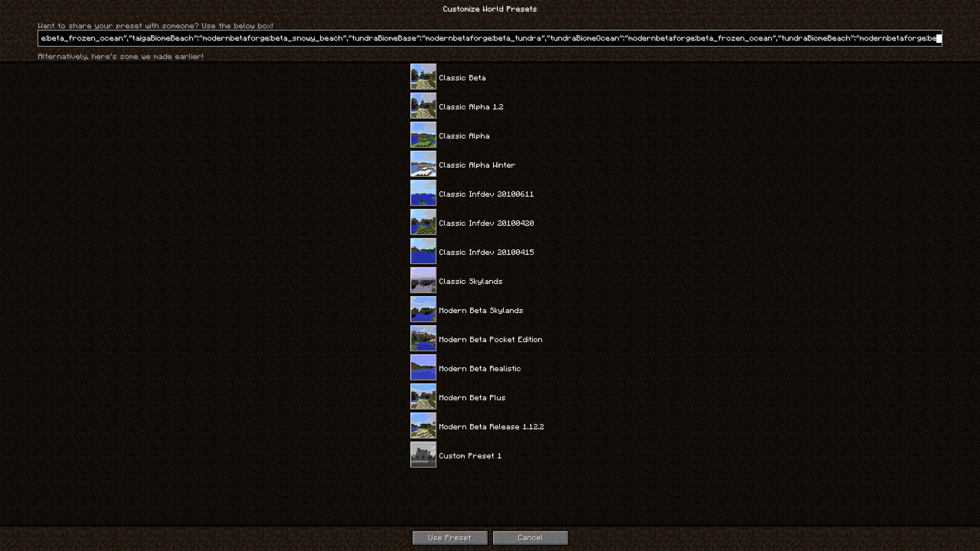This screenshot has width=980, height=551.
Task: Click the grayscale Custom Preset 1 icon
Action: pyautogui.click(x=423, y=455)
